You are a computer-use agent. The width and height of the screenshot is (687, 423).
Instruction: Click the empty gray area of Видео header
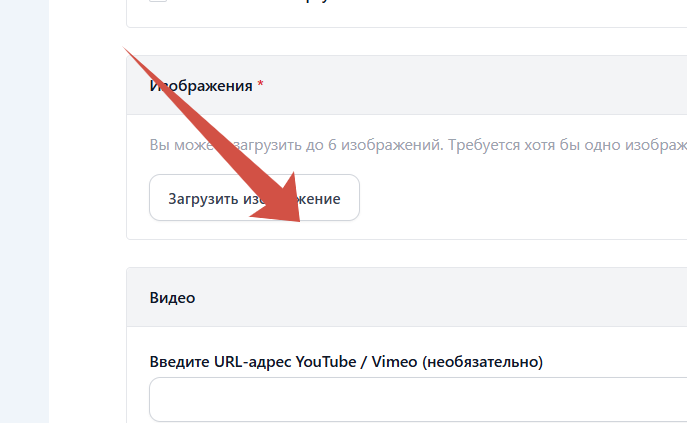click(450, 297)
